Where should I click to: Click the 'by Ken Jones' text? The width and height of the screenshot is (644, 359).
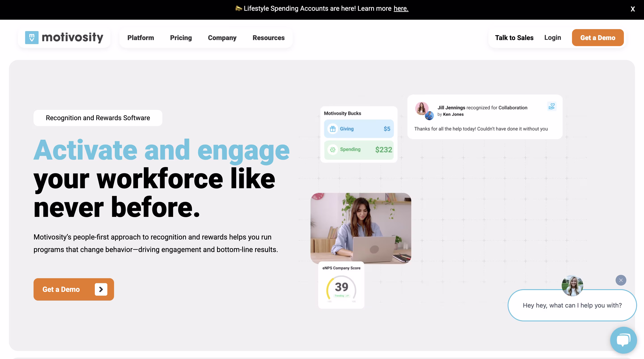pos(450,114)
